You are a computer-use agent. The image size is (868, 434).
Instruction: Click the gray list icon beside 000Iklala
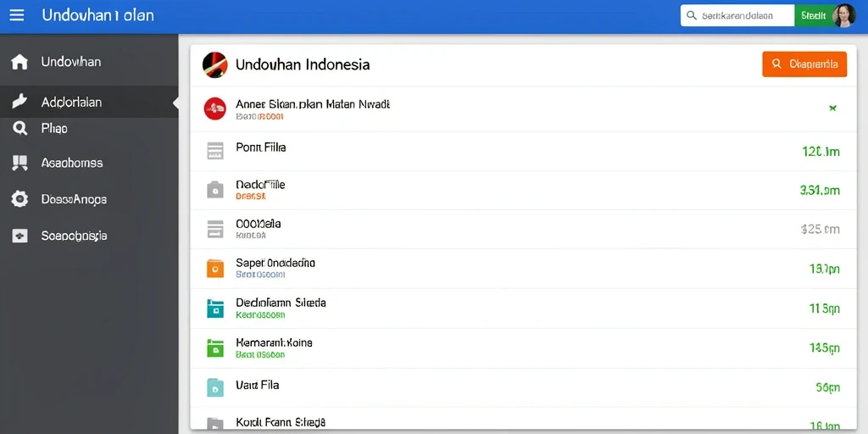click(x=214, y=229)
